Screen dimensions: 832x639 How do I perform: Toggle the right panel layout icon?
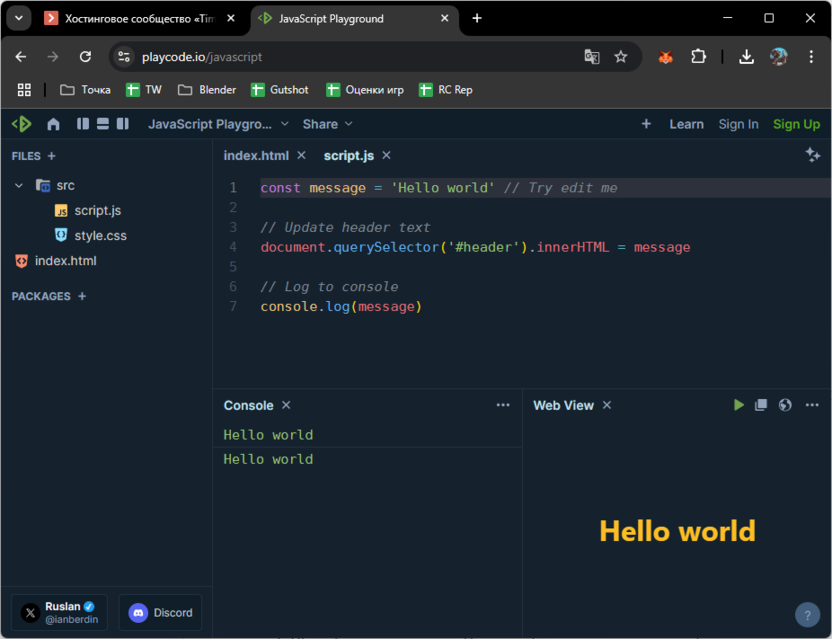pyautogui.click(x=122, y=124)
